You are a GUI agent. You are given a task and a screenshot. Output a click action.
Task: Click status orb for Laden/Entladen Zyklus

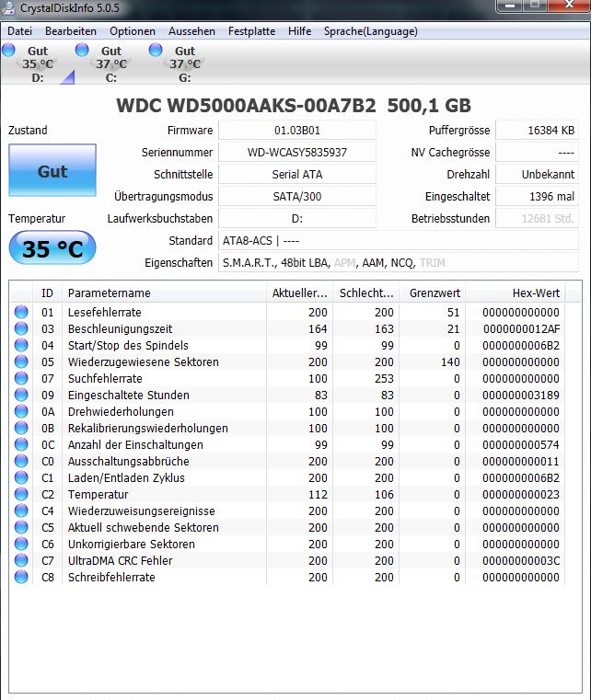(x=21, y=477)
